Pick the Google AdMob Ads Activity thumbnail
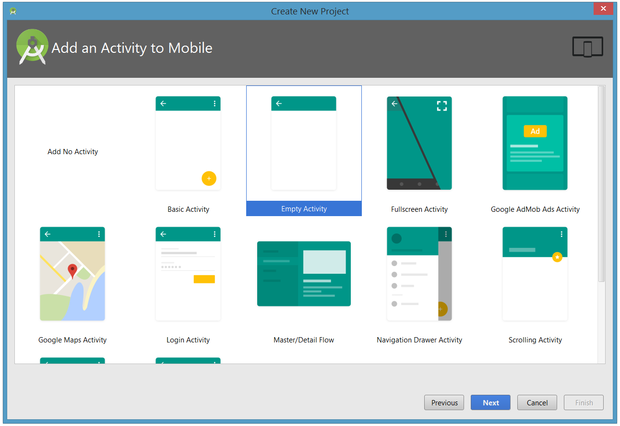This screenshot has height=426, width=620. click(x=535, y=143)
